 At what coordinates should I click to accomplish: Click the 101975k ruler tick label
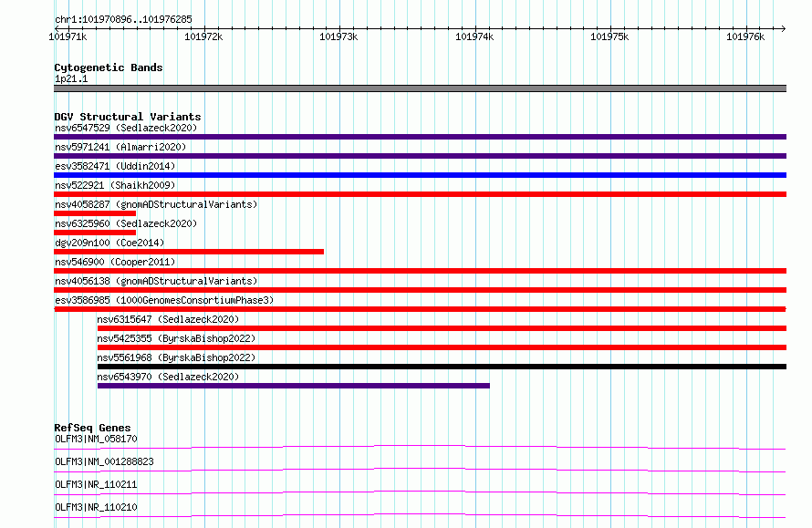(609, 36)
